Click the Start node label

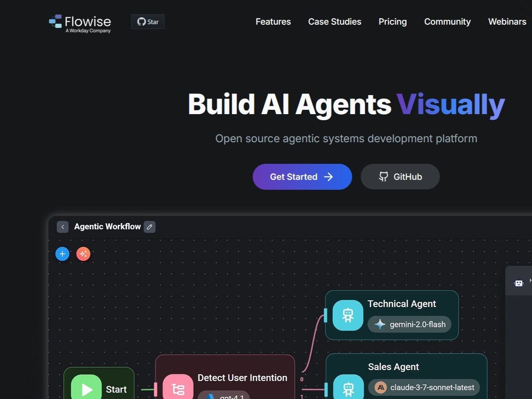tap(116, 389)
